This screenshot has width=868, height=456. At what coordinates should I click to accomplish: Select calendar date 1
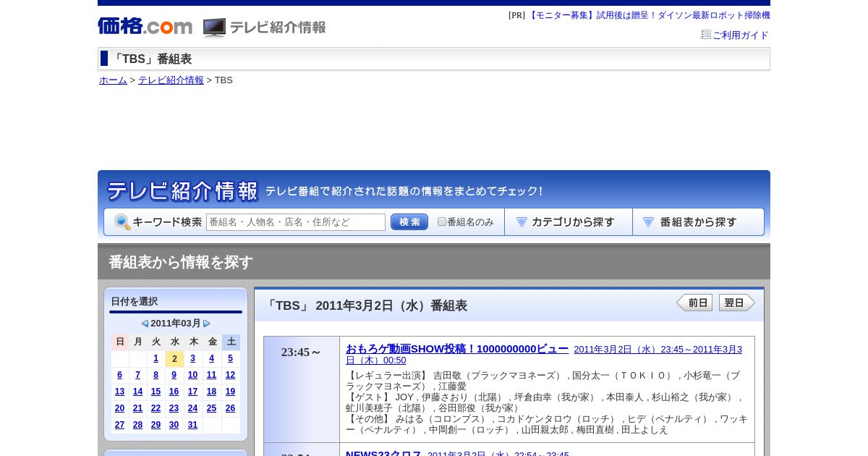(x=156, y=358)
